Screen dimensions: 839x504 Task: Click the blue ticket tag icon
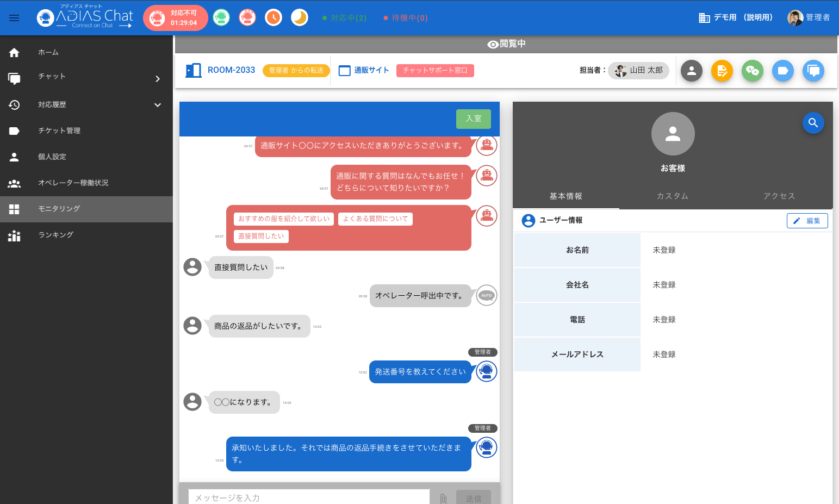point(782,71)
